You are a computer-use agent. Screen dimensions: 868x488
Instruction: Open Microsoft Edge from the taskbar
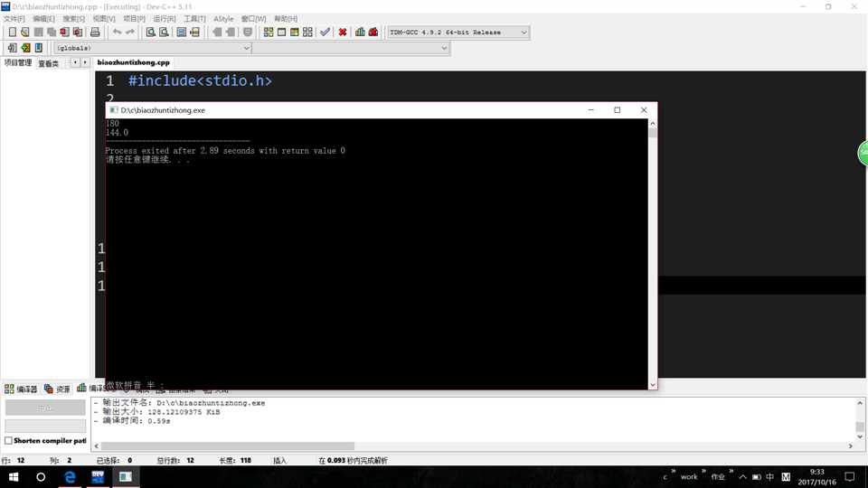click(x=70, y=477)
